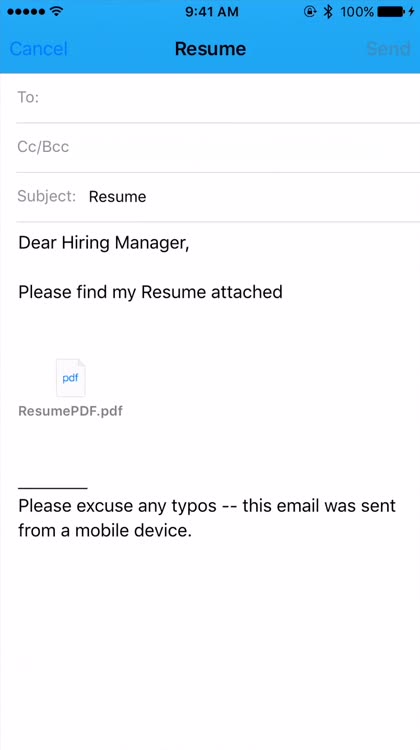Edit the Subject field containing Resume
Screen dimensions: 420x750
(218, 197)
